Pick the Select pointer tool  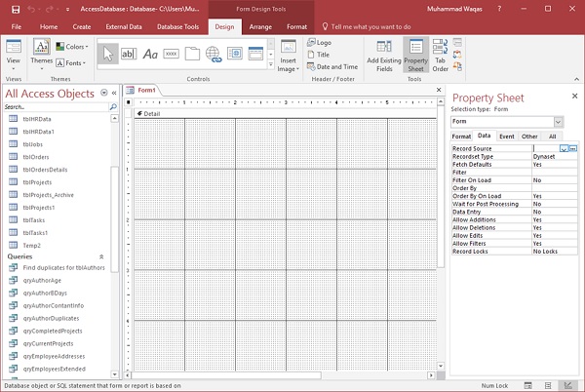point(108,54)
